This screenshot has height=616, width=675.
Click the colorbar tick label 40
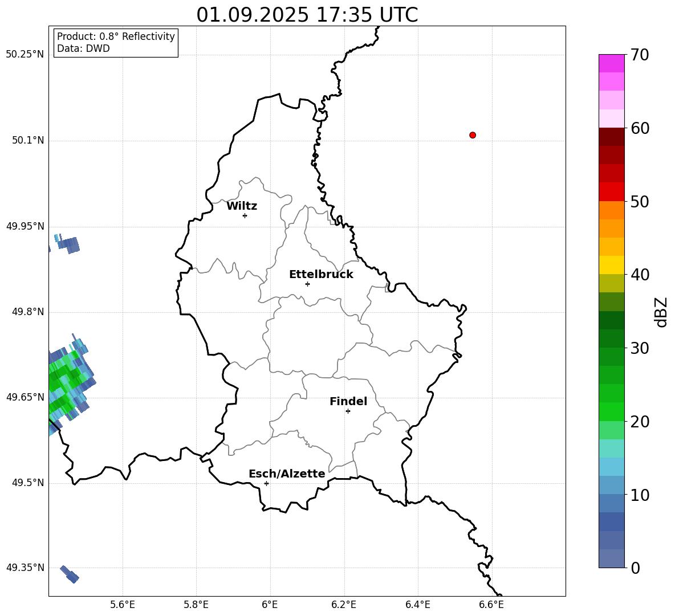point(640,275)
